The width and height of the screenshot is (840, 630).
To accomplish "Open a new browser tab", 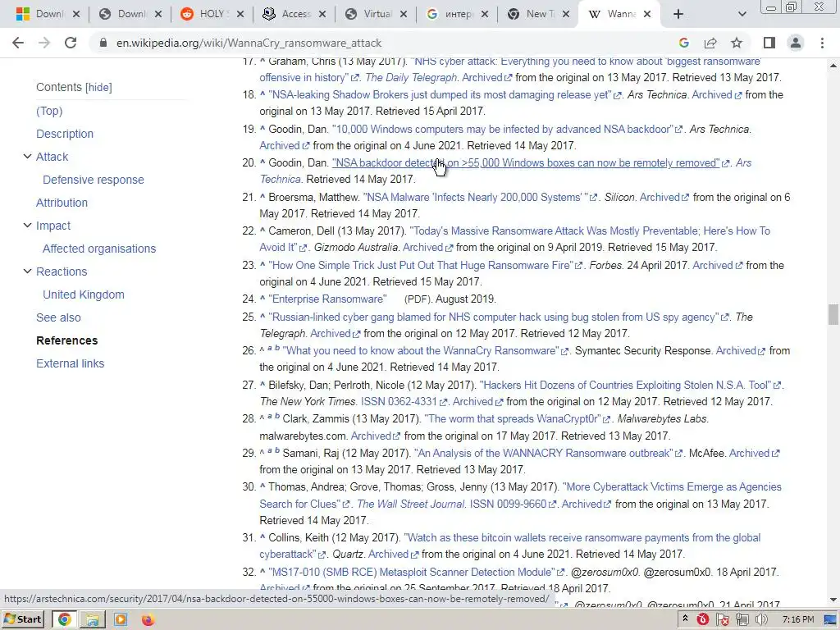I will tap(678, 14).
